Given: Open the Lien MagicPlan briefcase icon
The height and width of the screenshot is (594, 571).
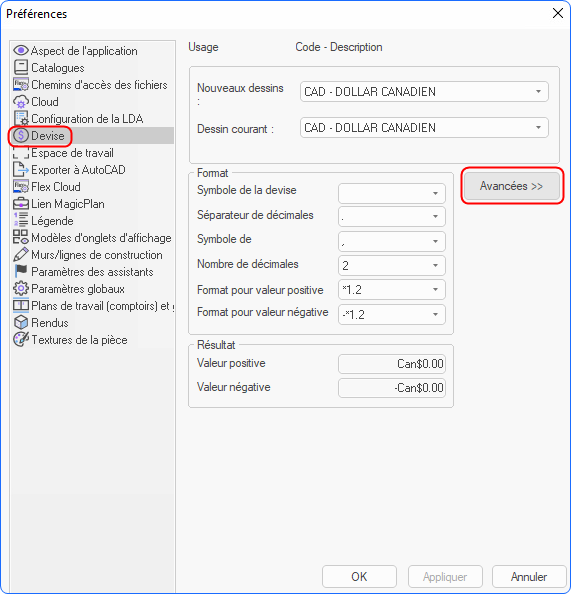Looking at the screenshot, I should [x=21, y=204].
